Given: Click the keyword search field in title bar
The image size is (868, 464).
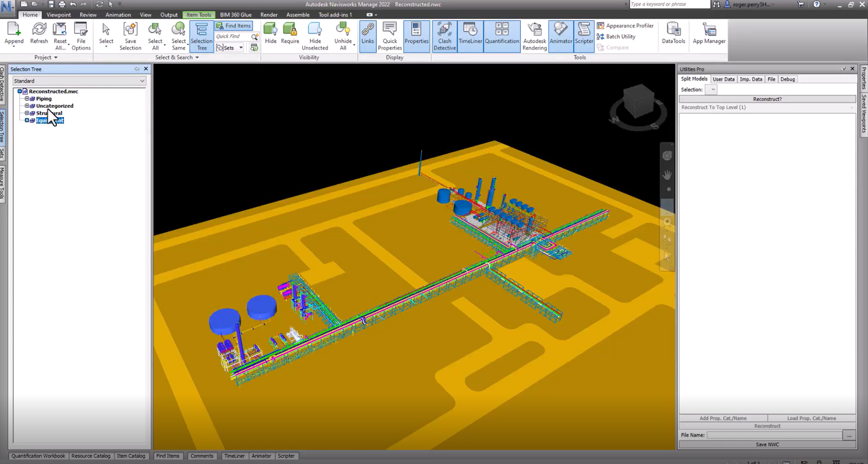Looking at the screenshot, I should coord(669,4).
